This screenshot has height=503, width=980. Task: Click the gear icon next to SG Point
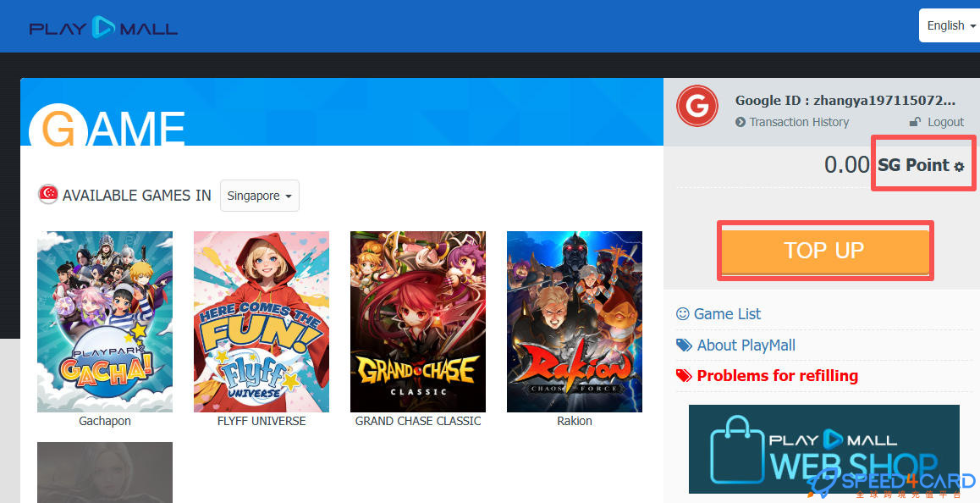(959, 167)
